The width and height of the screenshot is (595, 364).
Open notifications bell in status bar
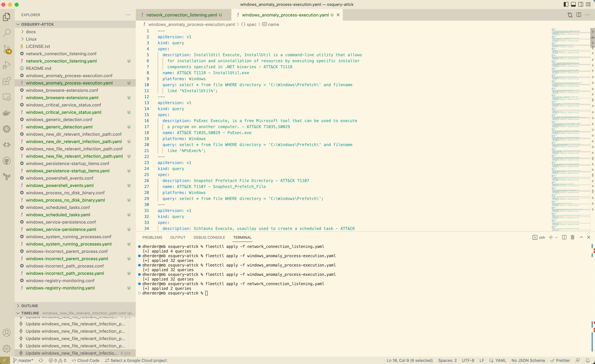coord(588,360)
